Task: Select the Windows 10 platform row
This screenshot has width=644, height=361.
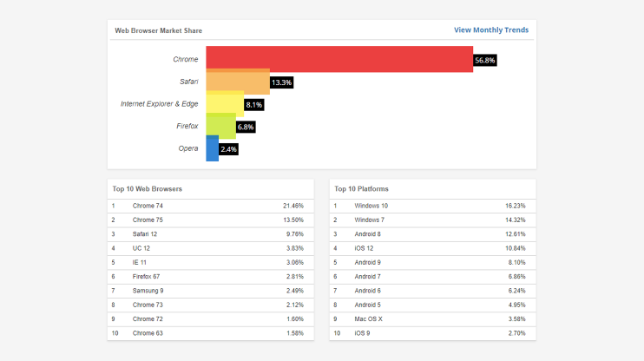Action: tap(432, 206)
